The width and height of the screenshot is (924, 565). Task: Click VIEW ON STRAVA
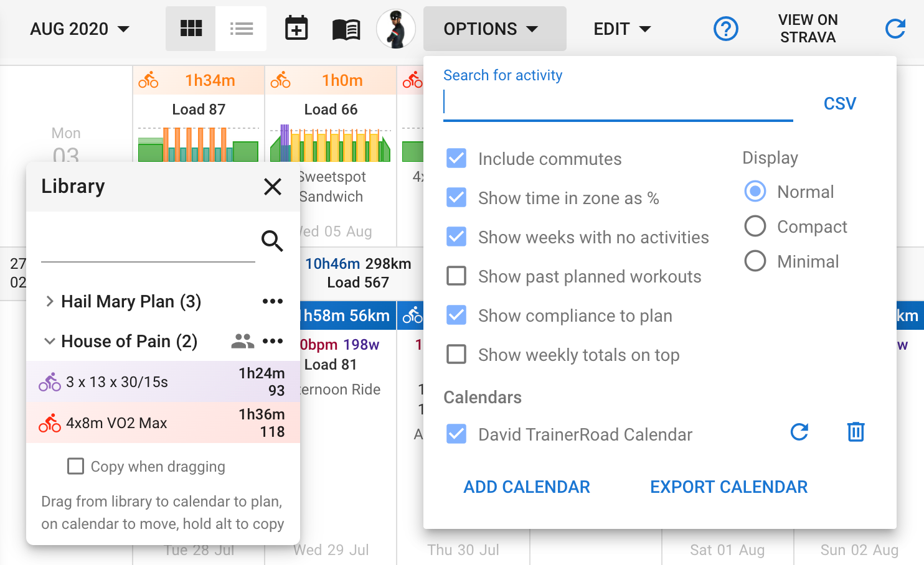click(x=808, y=28)
